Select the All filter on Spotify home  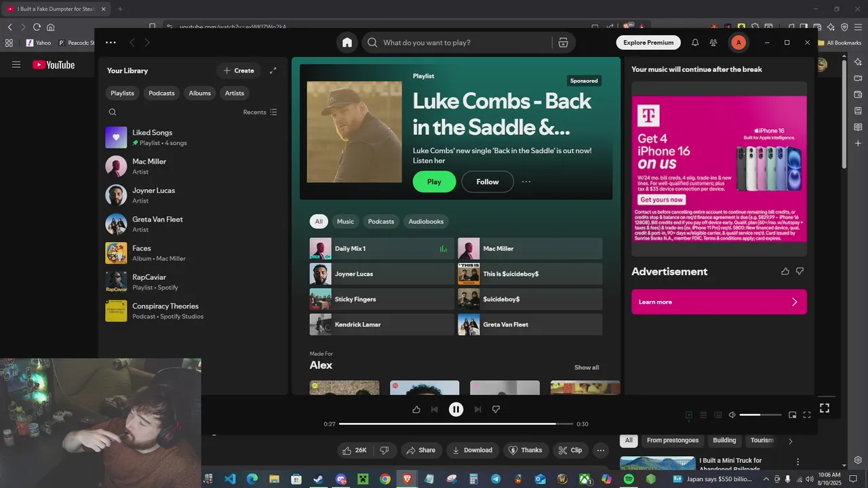pyautogui.click(x=319, y=222)
